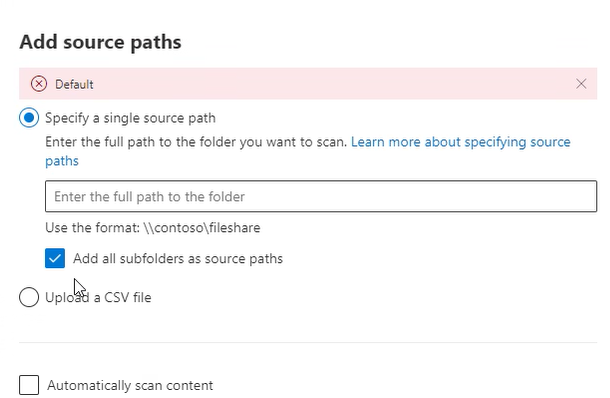
Task: Click "Enter the full path" description sentence
Action: pos(196,142)
